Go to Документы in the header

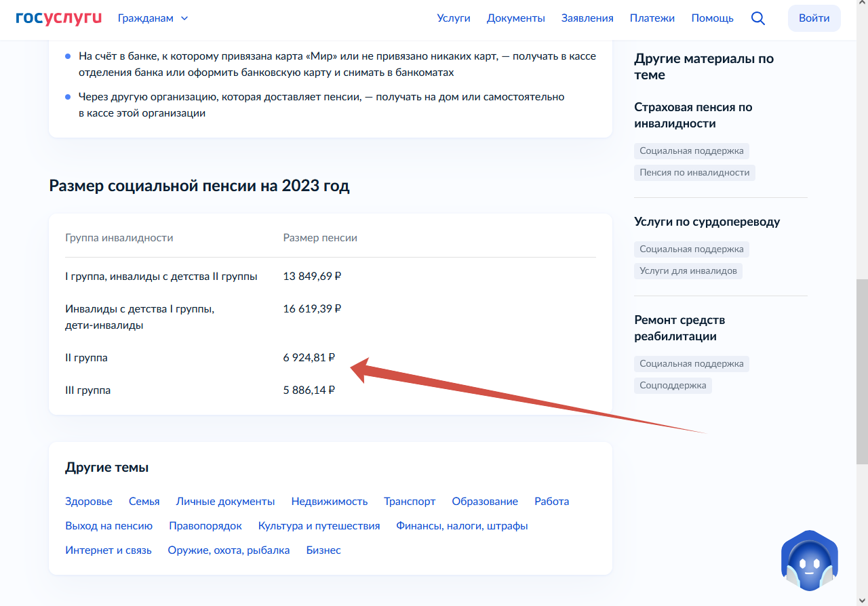pos(515,18)
